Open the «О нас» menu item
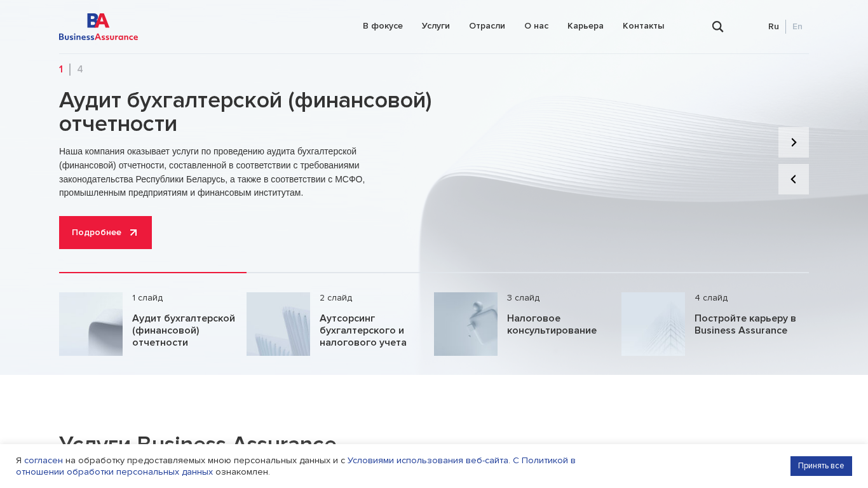The width and height of the screenshot is (868, 488). click(536, 26)
